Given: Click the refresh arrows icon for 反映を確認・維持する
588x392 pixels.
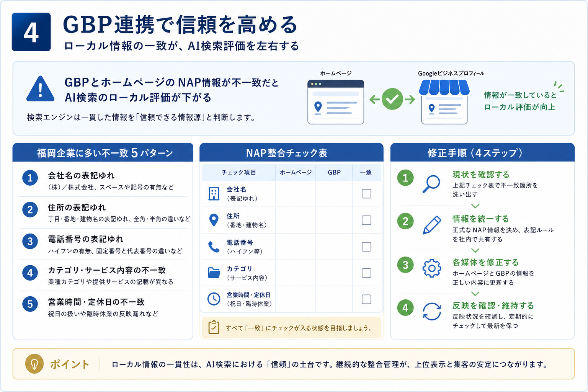Looking at the screenshot, I should pyautogui.click(x=432, y=311).
